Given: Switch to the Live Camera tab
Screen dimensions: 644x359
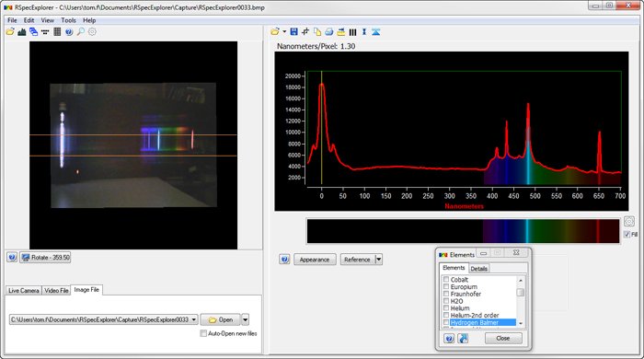Looking at the screenshot, I should [x=23, y=290].
